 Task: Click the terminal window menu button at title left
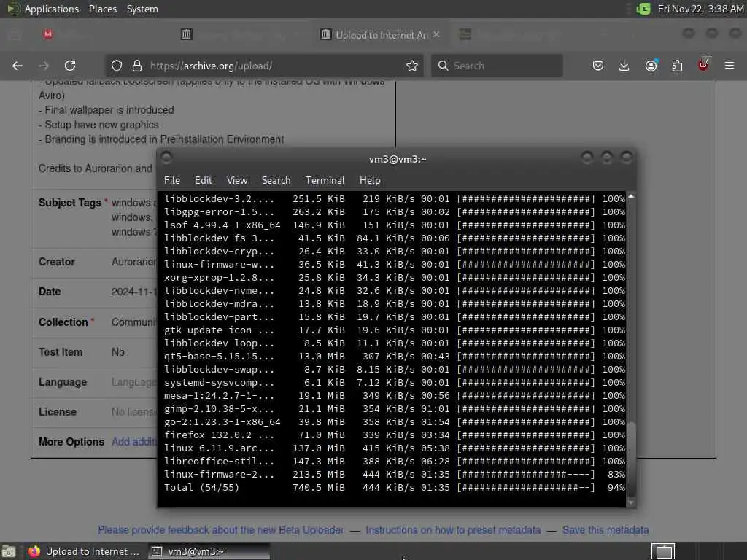pos(166,157)
